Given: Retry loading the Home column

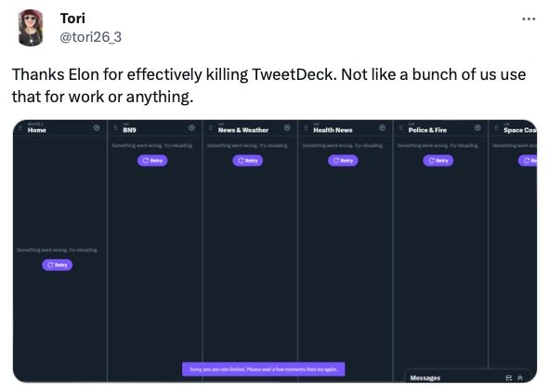Looking at the screenshot, I should pos(57,265).
